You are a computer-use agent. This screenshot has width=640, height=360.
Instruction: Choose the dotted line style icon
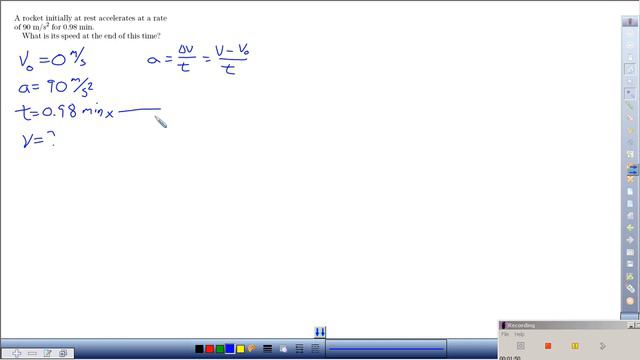[x=316, y=349]
